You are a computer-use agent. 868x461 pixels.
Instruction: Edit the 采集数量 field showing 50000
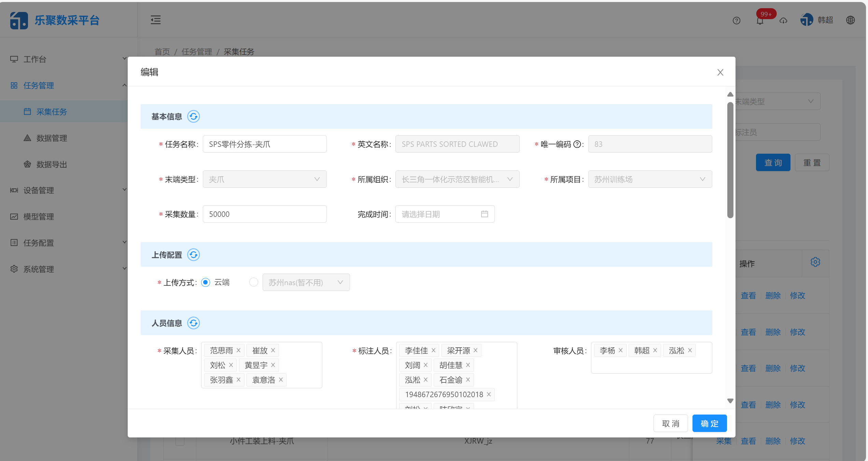point(265,214)
